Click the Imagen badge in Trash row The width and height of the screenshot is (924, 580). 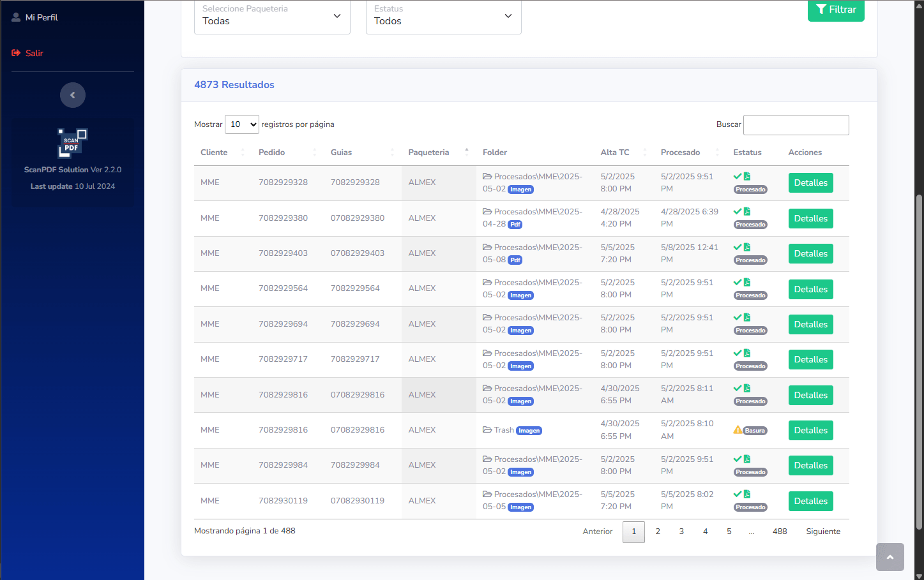pos(529,431)
